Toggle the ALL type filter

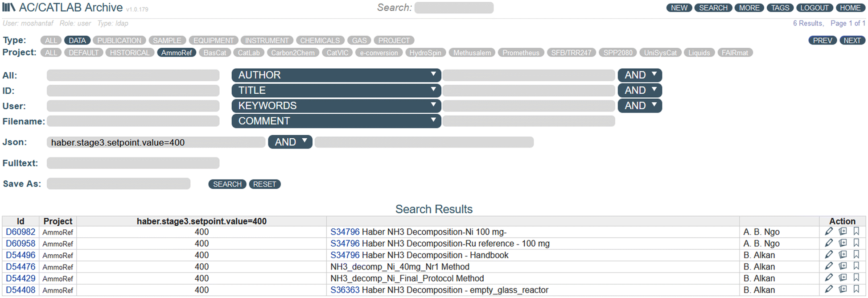pyautogui.click(x=51, y=41)
